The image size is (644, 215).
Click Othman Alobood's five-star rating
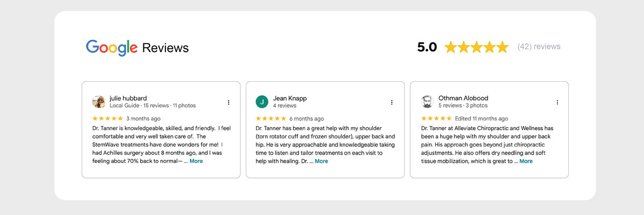pos(436,118)
